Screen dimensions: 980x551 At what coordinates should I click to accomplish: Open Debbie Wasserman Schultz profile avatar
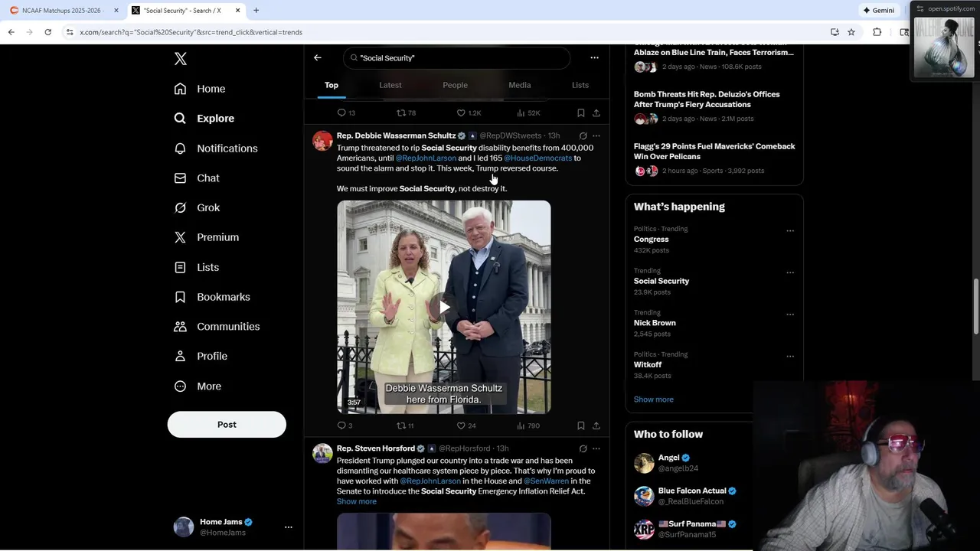click(x=322, y=141)
